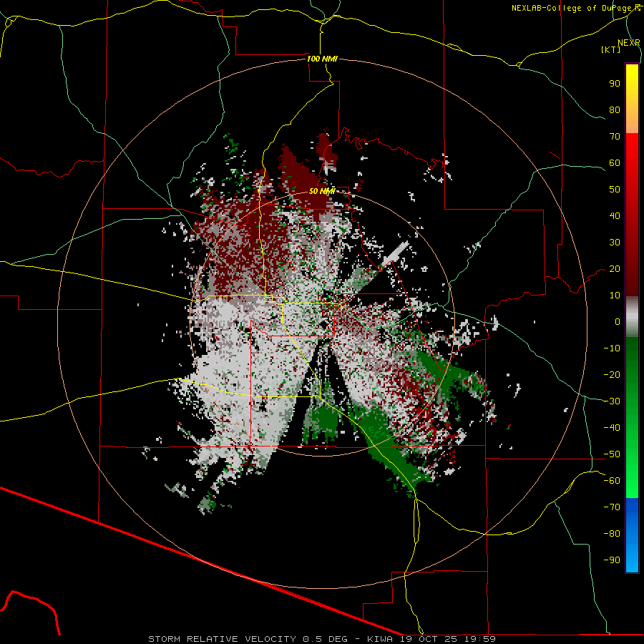Click the NEXLAB-College of DuPage label
The width and height of the screenshot is (644, 644).
[x=576, y=8]
